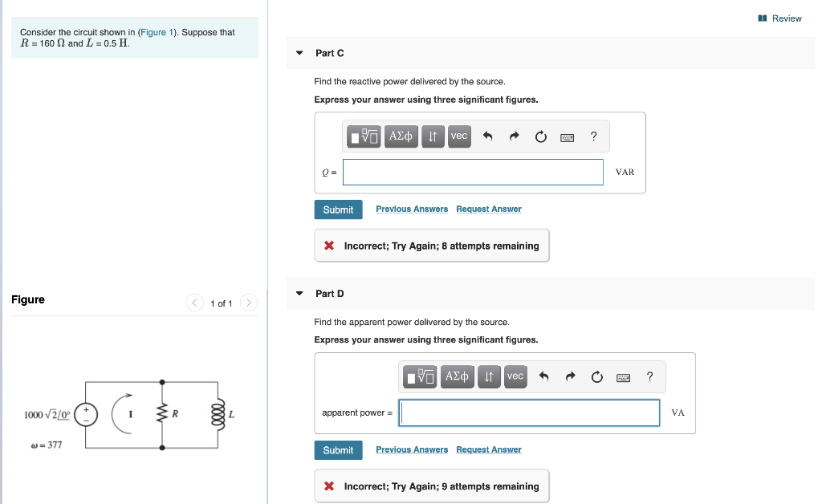Screen dimensions: 822x504
Task: Click 'Incorrect; Try Again; 8 attempts remaining' message
Action: [x=442, y=246]
